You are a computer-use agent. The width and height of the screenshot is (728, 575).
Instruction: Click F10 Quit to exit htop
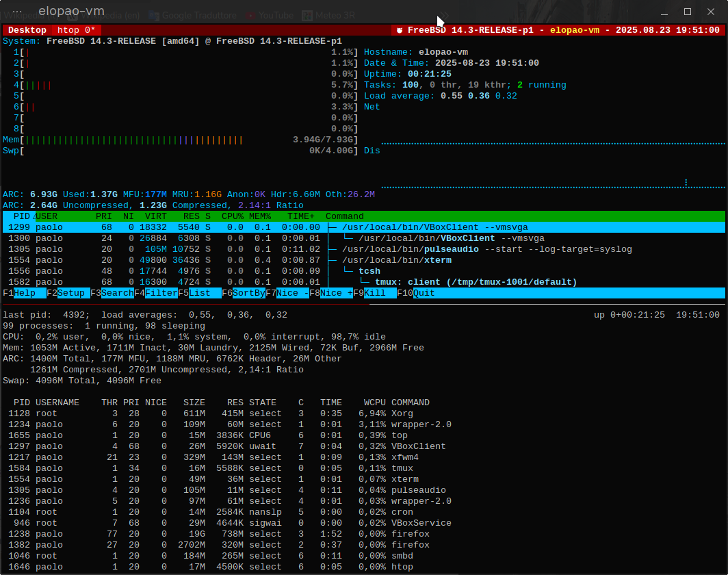pos(424,293)
